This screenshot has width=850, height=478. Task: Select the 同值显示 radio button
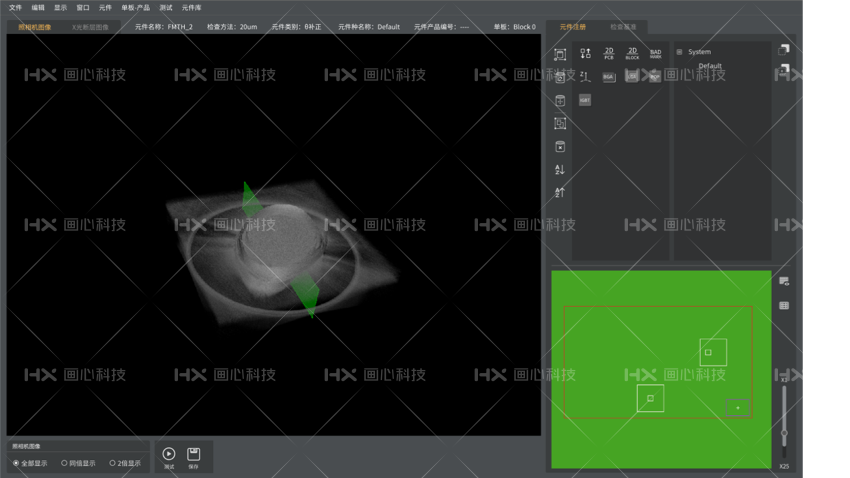pos(65,463)
